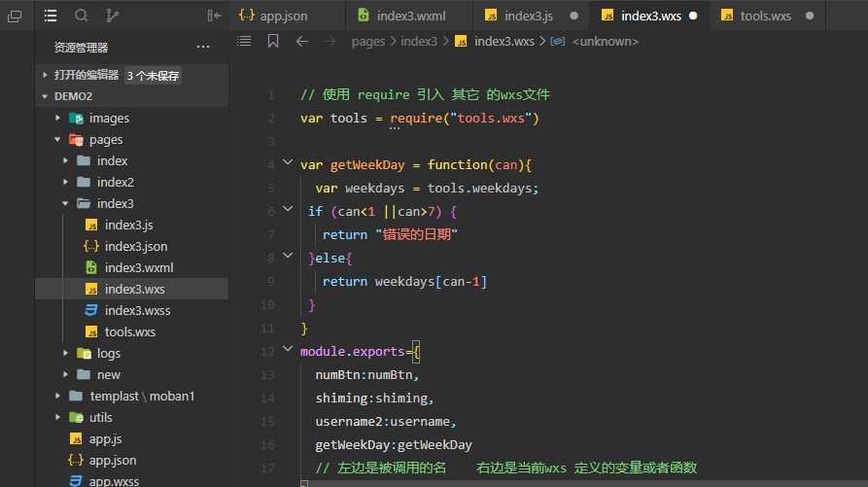Viewport: 868px width, 487px height.
Task: Click the 资源管理器 panel title
Action: pyautogui.click(x=81, y=48)
